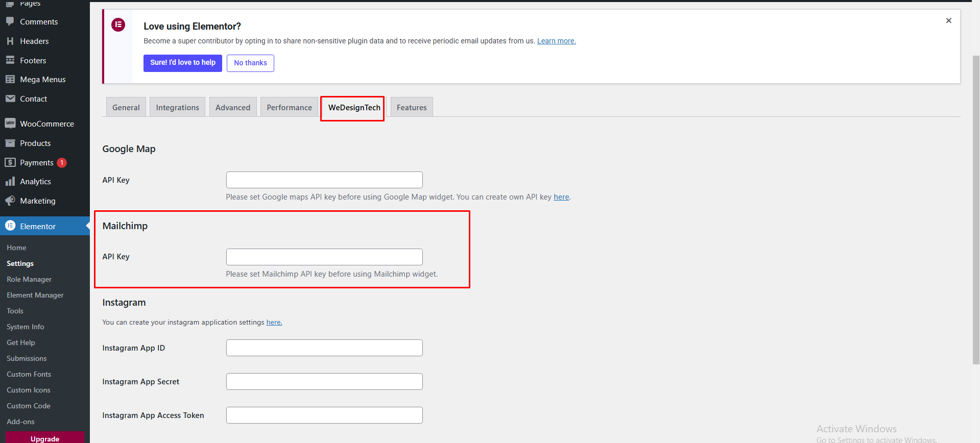Screen dimensions: 980x443
Task: Follow the Learn more link
Action: (557, 41)
